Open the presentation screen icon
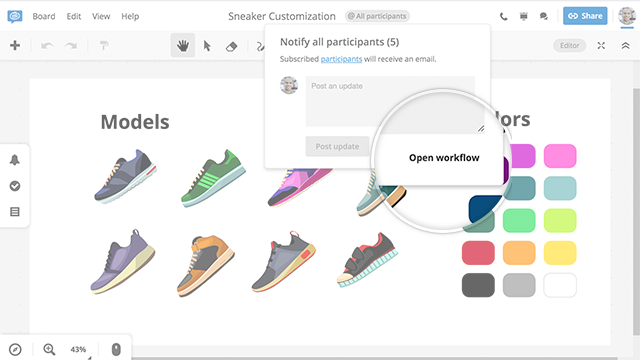 [524, 16]
